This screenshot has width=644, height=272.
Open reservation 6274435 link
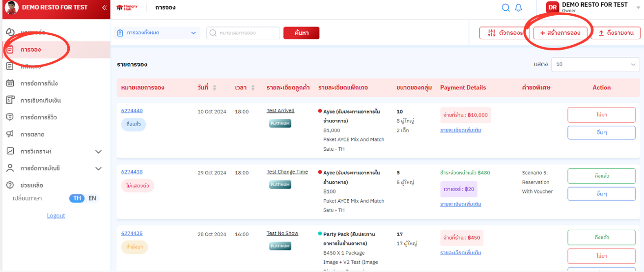click(x=132, y=233)
